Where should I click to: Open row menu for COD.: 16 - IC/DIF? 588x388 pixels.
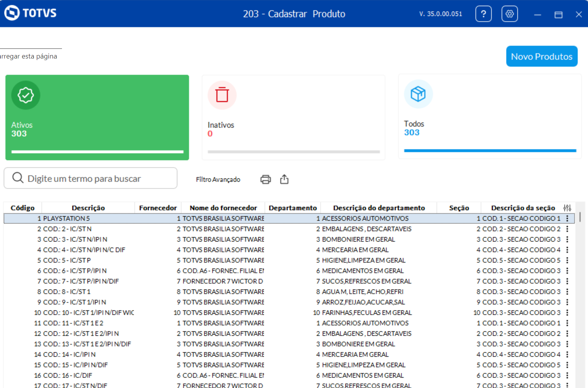point(567,376)
